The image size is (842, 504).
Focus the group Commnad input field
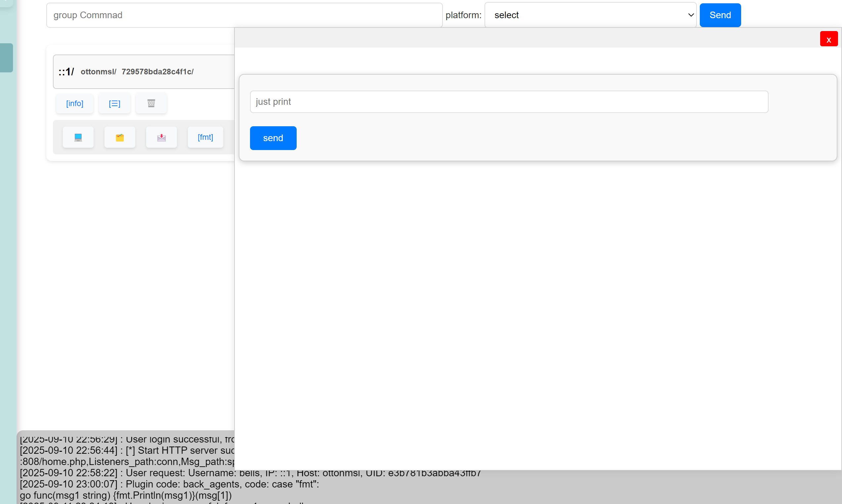244,15
